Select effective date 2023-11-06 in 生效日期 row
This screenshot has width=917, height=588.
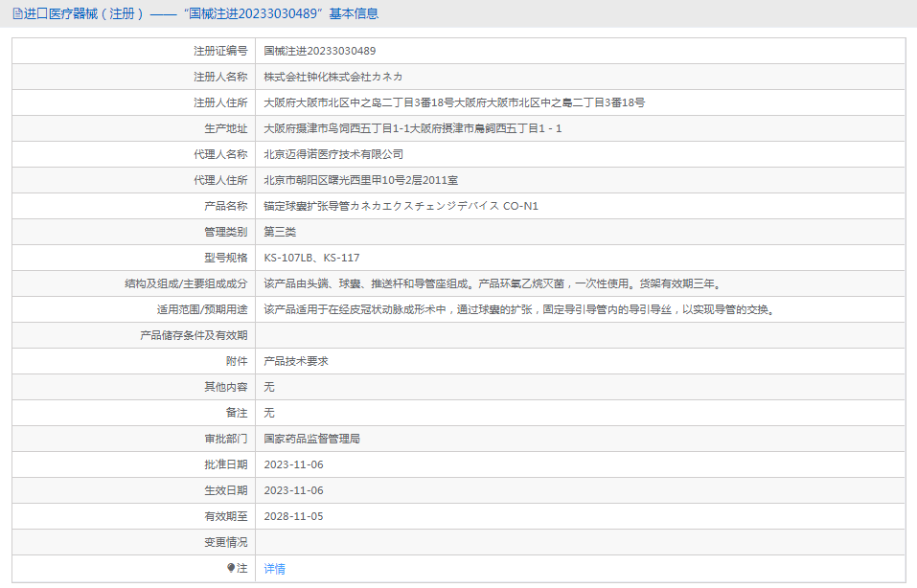(x=293, y=489)
